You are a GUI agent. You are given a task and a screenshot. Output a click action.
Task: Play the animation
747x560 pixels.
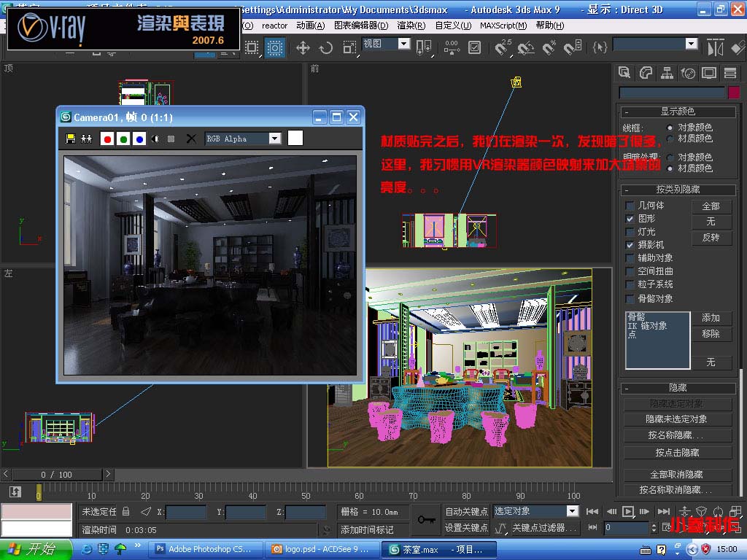tap(628, 511)
